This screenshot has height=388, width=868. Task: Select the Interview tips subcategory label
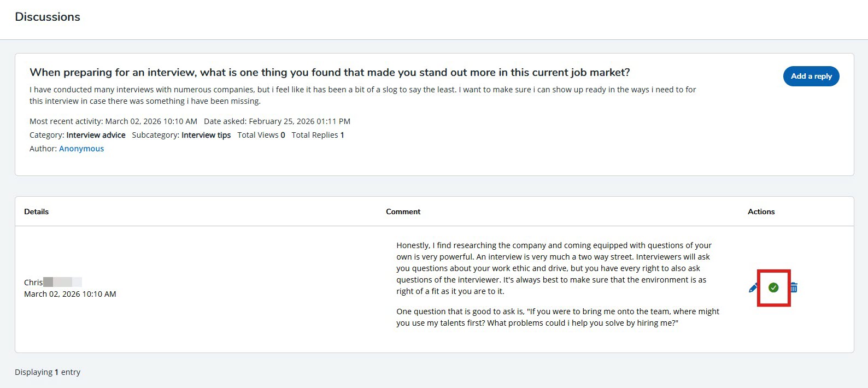pyautogui.click(x=206, y=135)
